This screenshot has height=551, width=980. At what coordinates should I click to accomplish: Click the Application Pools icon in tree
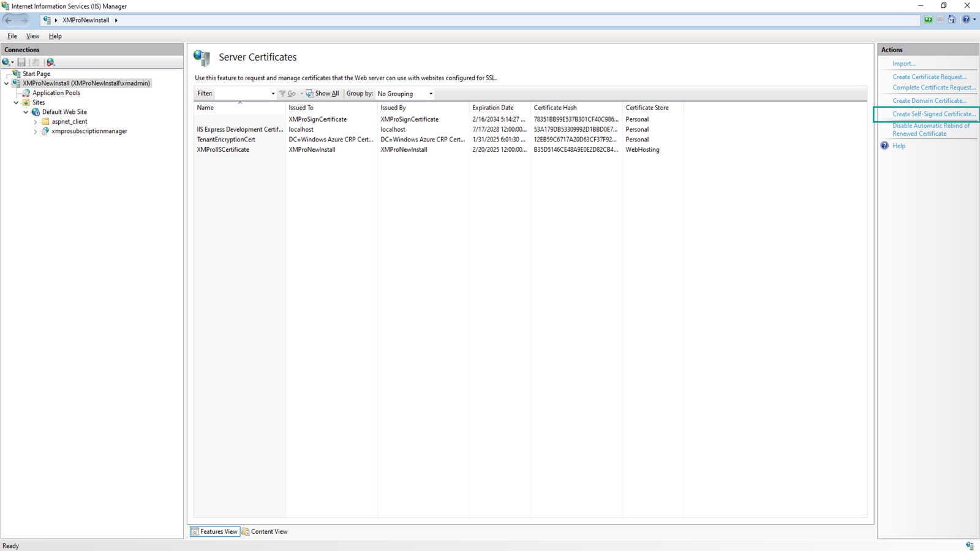tap(26, 93)
